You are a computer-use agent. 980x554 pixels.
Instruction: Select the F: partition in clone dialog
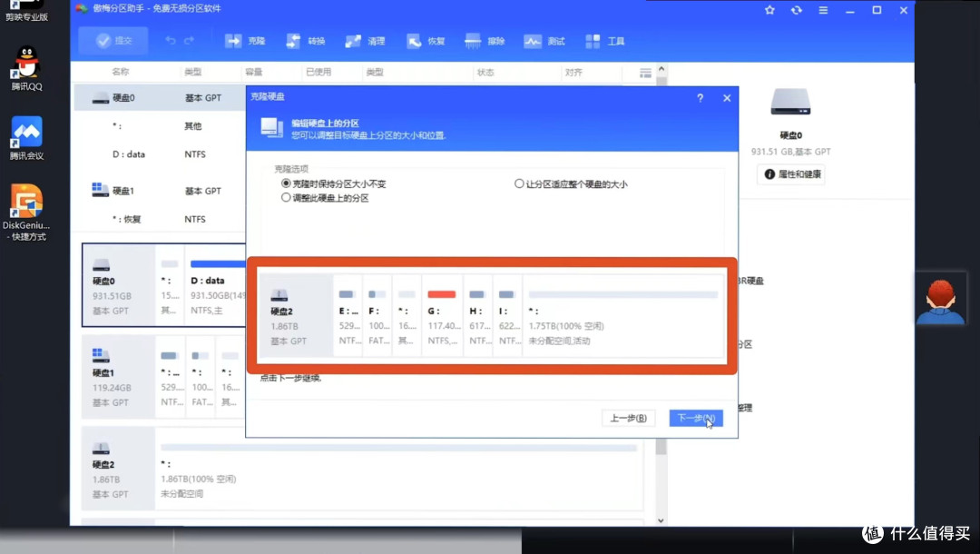click(377, 315)
